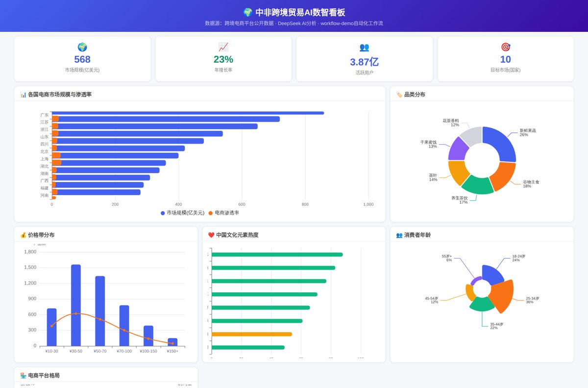Click the 568 market size value

coord(82,59)
